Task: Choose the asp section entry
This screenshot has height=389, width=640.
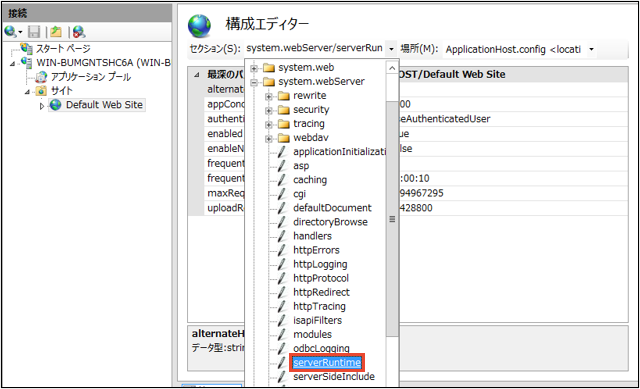Action: 301,166
